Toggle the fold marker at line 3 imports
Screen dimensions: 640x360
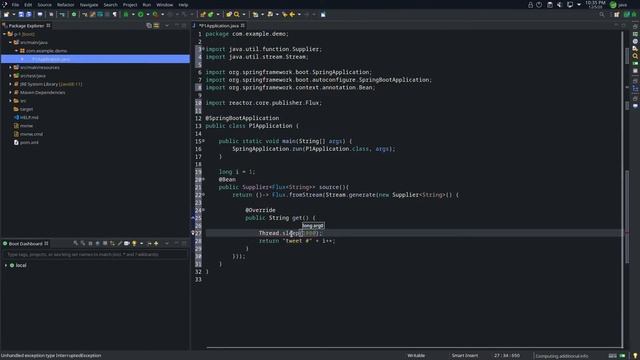[204, 49]
